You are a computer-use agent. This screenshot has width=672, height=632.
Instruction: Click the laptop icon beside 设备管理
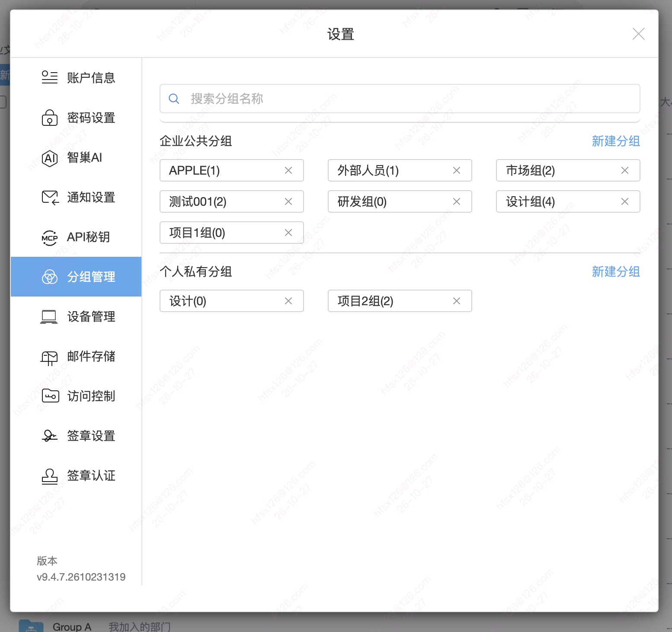pos(49,317)
